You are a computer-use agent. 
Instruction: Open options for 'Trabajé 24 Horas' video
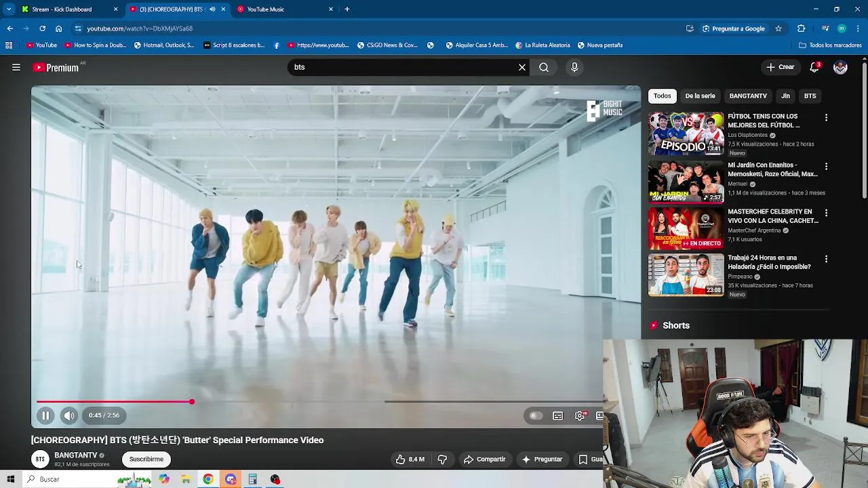[x=826, y=259]
